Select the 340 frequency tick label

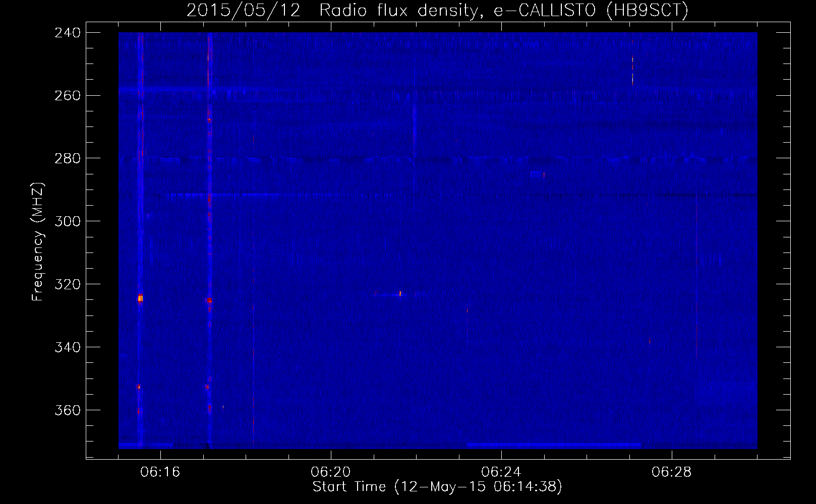[68, 348]
